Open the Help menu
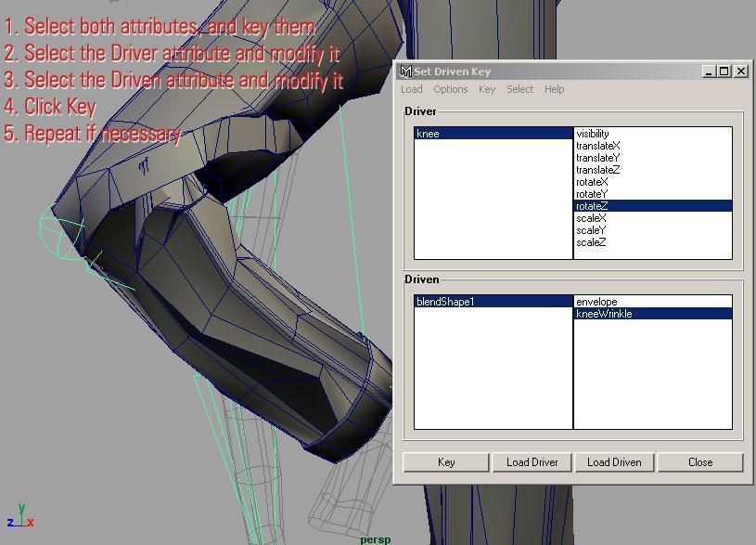The width and height of the screenshot is (756, 545). (554, 89)
